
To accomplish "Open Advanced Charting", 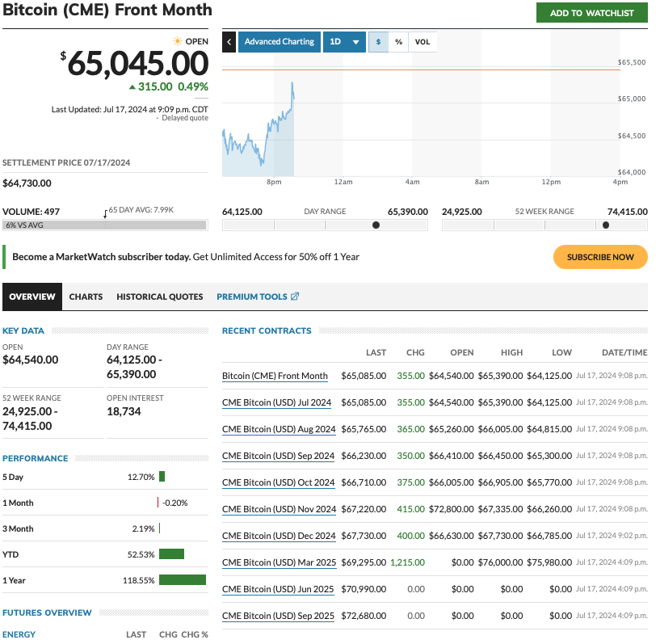I will coord(279,41).
